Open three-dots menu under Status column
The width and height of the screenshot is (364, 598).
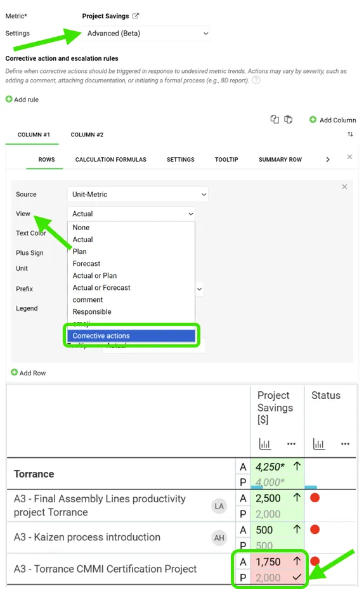click(x=346, y=443)
